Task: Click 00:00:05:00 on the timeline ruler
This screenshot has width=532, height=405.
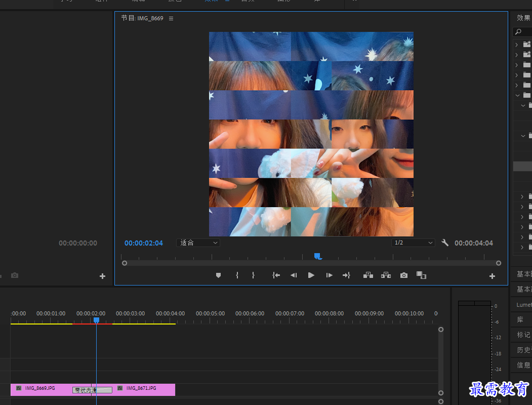Action: (210, 313)
